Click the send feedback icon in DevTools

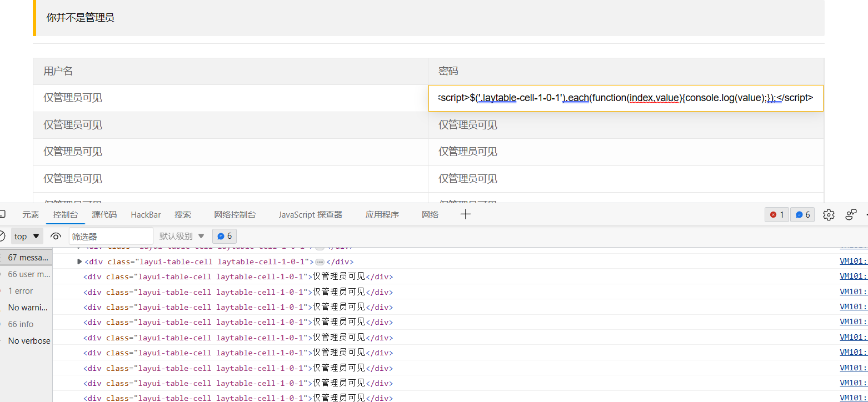click(x=851, y=215)
